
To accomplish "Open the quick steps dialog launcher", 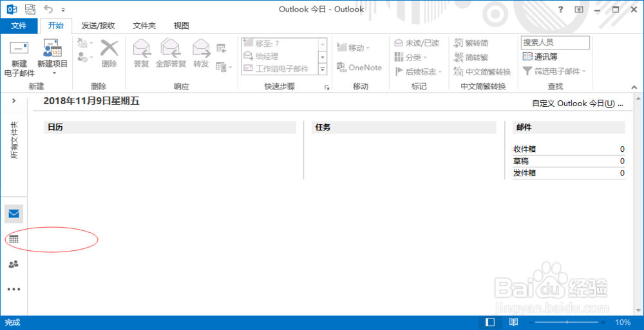I will tap(327, 87).
